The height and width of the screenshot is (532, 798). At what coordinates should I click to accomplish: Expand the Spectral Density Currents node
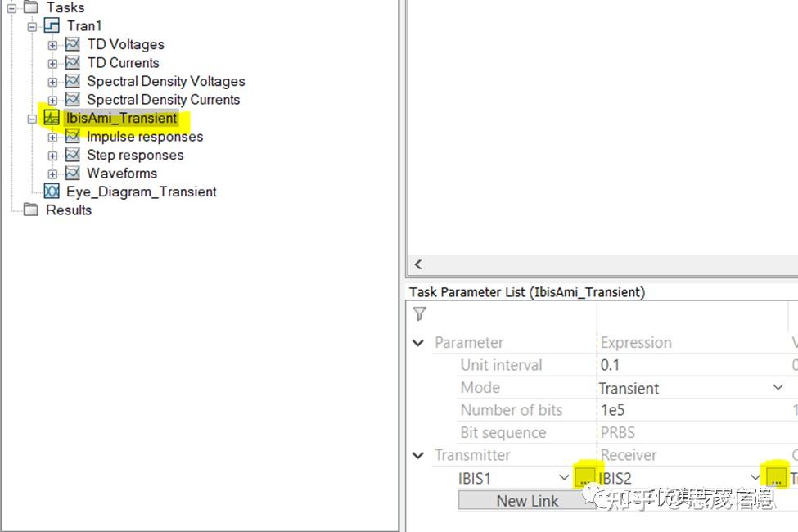pos(52,101)
